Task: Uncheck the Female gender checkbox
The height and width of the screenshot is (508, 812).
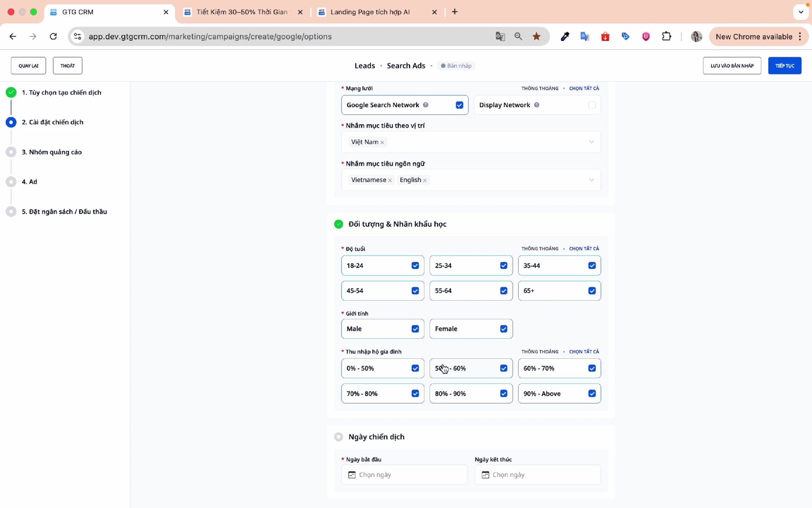Action: pos(504,329)
